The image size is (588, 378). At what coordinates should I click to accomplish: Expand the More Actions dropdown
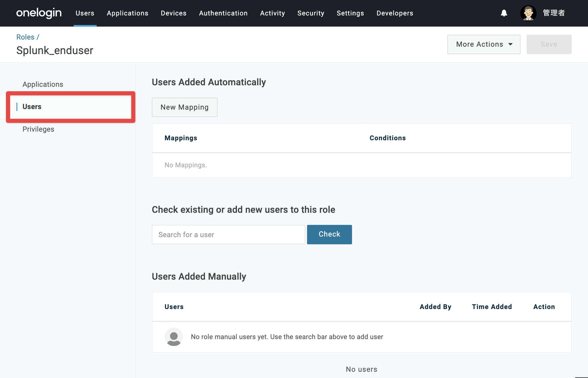pyautogui.click(x=484, y=44)
